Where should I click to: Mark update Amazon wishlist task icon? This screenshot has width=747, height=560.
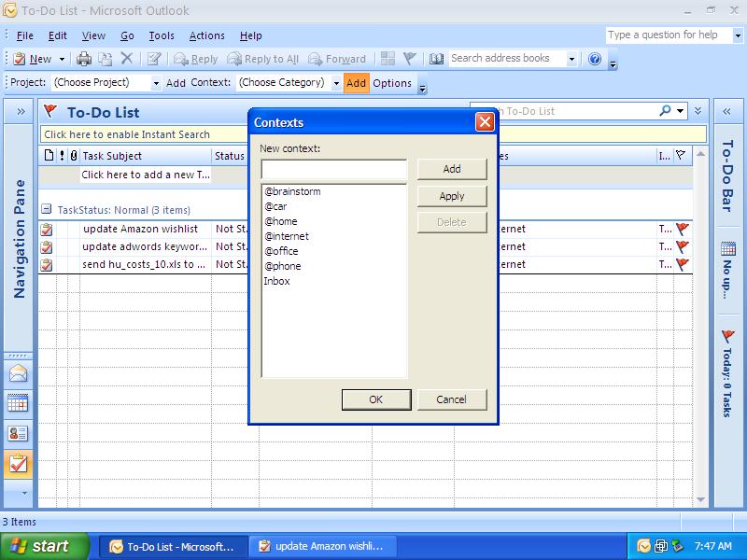[47, 229]
